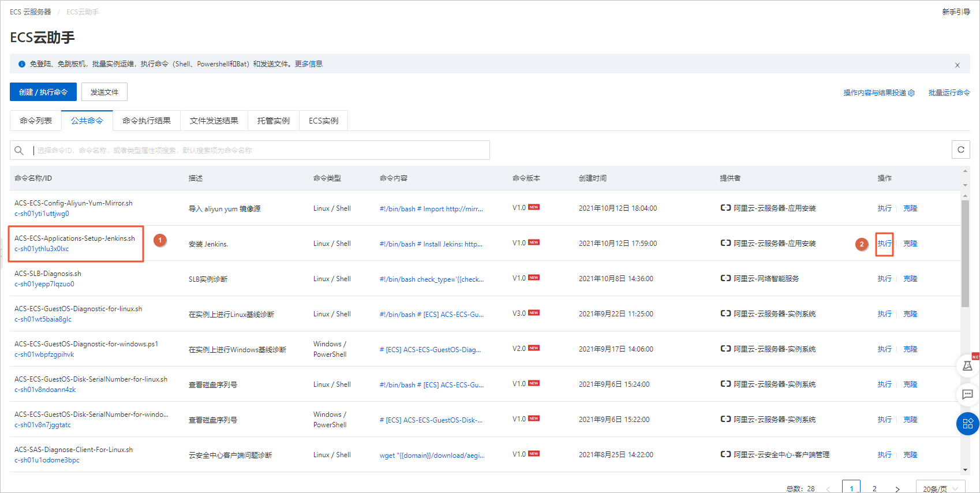Open command ID c-sh01wbpfzgpihvk

click(44, 354)
